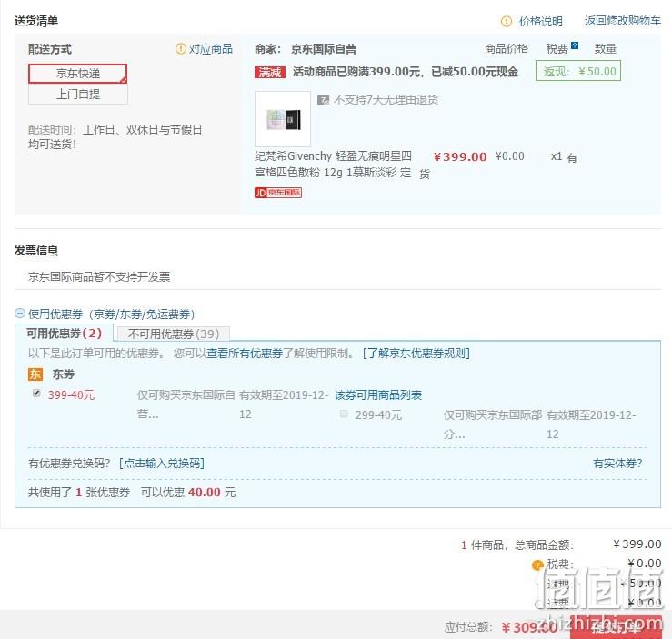Collapse the 使用优惠券 section

[x=20, y=314]
